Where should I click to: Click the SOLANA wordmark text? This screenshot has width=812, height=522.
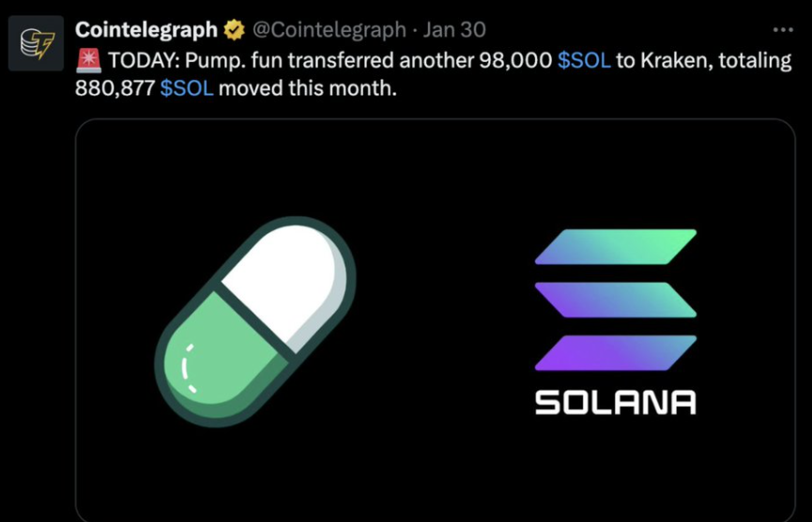click(x=616, y=403)
